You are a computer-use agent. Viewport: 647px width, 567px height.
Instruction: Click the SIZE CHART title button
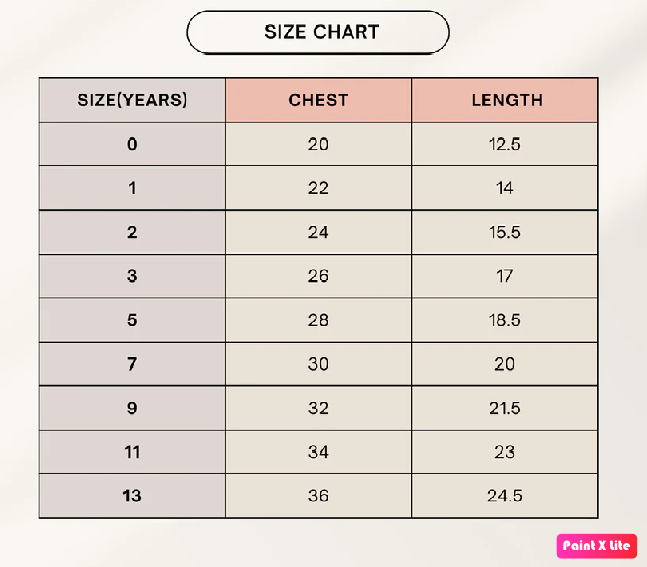pyautogui.click(x=318, y=32)
